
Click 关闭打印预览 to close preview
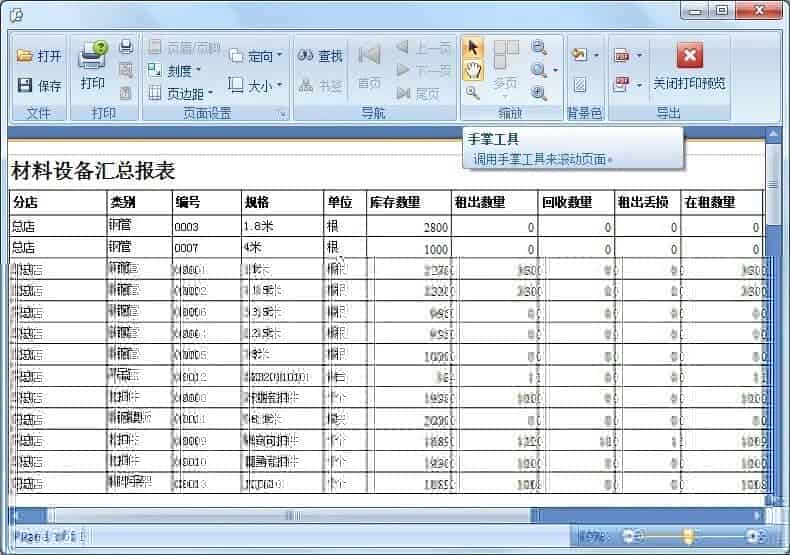[x=689, y=66]
